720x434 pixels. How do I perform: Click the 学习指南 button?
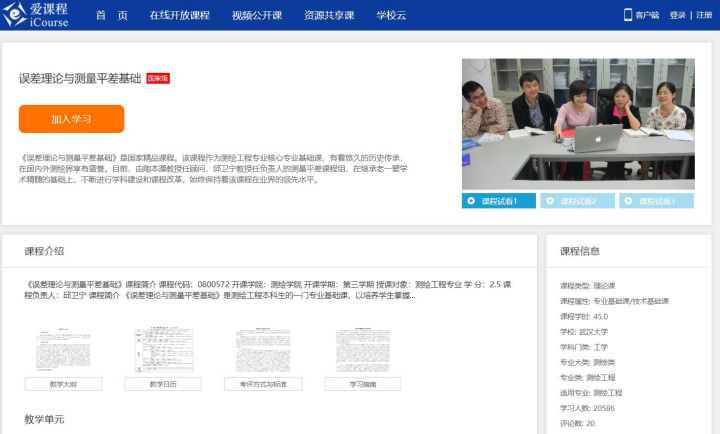click(362, 383)
